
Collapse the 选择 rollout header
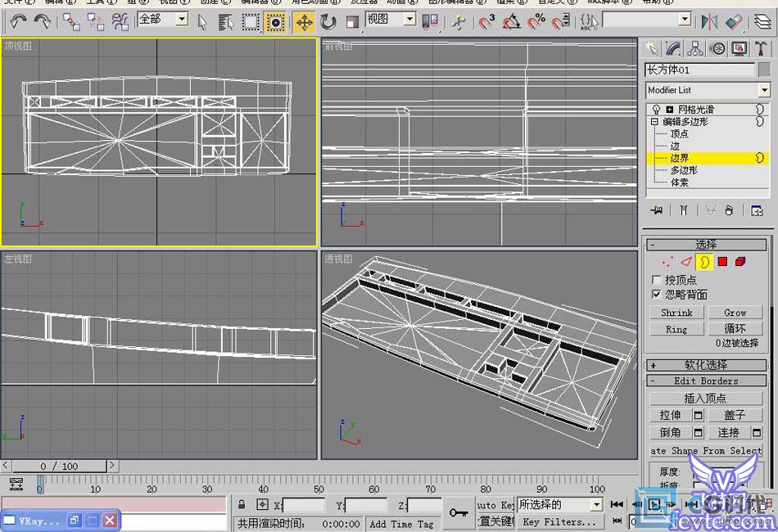pos(706,245)
